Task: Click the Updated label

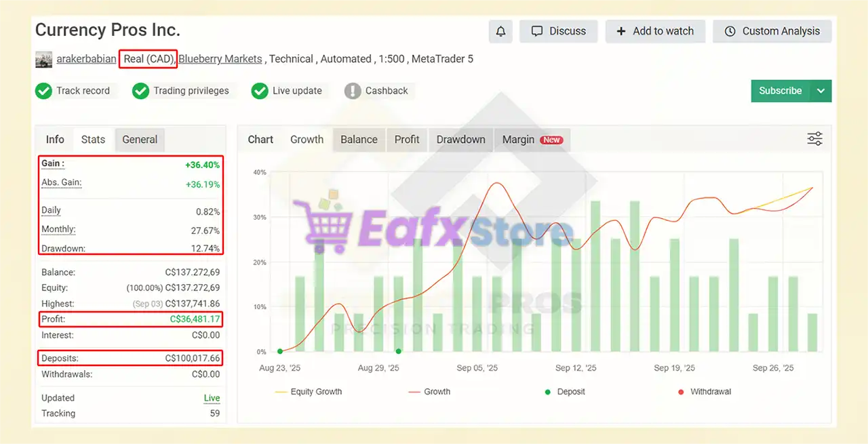Action: (x=58, y=398)
